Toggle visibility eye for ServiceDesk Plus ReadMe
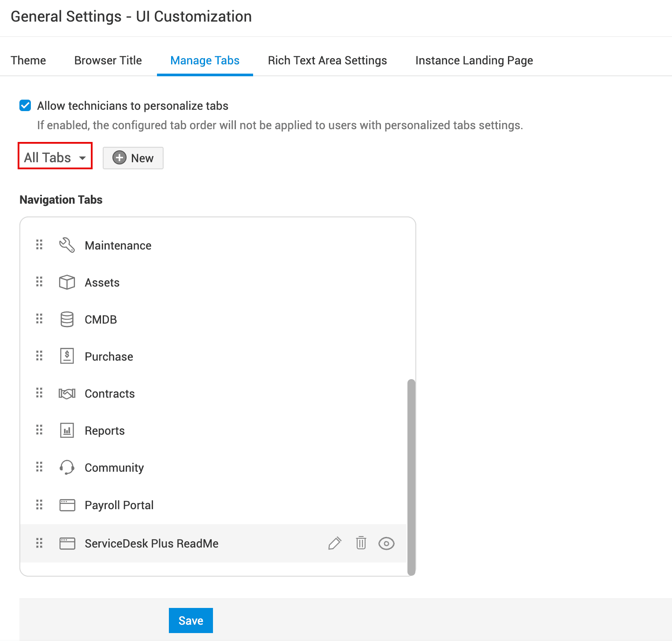Viewport: 672px width, 641px height. pos(386,544)
